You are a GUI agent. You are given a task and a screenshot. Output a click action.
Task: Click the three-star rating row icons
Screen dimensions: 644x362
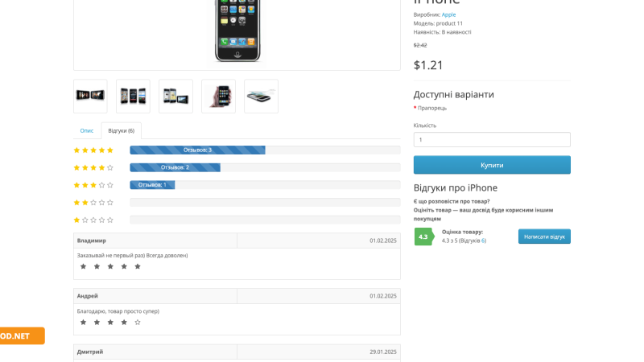coord(93,185)
